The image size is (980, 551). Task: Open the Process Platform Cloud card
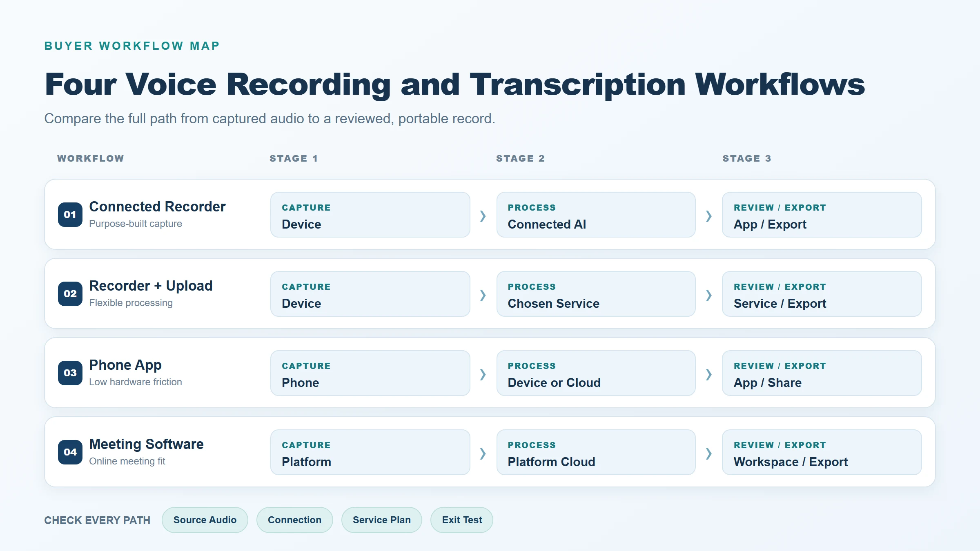[x=596, y=452]
